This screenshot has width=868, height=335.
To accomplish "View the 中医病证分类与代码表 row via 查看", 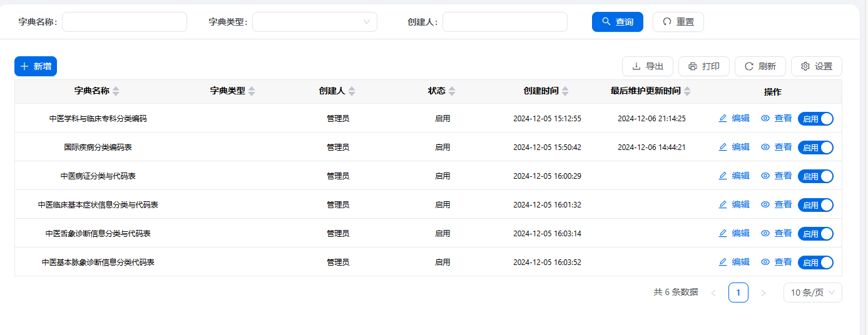I will pos(777,176).
